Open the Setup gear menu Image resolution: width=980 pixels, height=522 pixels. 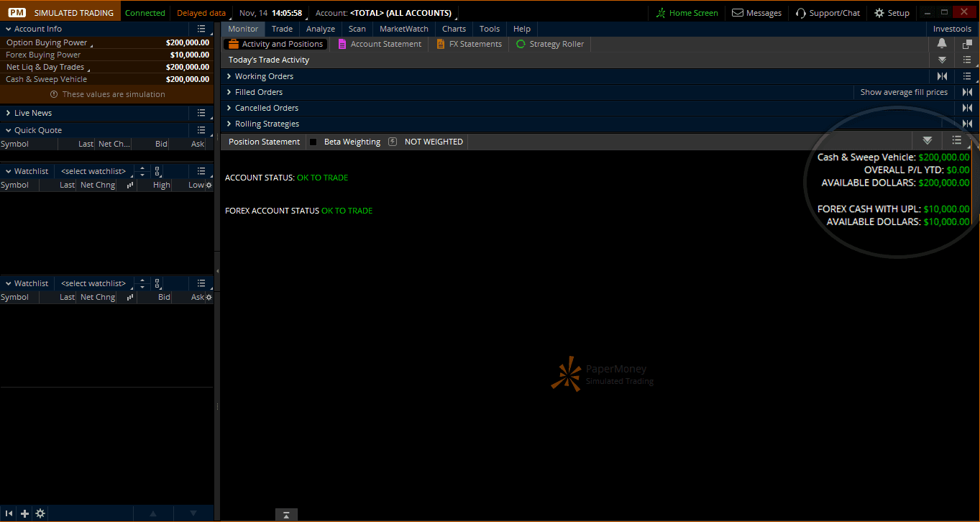tap(892, 13)
